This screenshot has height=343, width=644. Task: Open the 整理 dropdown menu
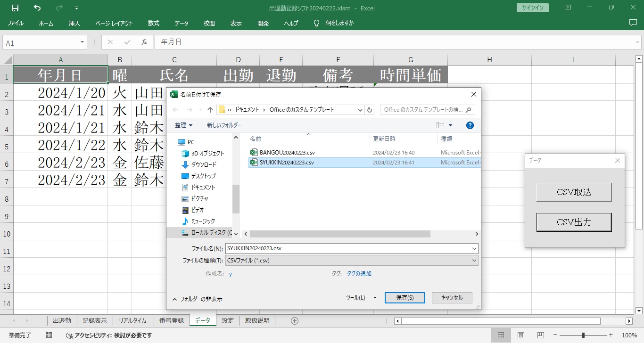coord(183,125)
